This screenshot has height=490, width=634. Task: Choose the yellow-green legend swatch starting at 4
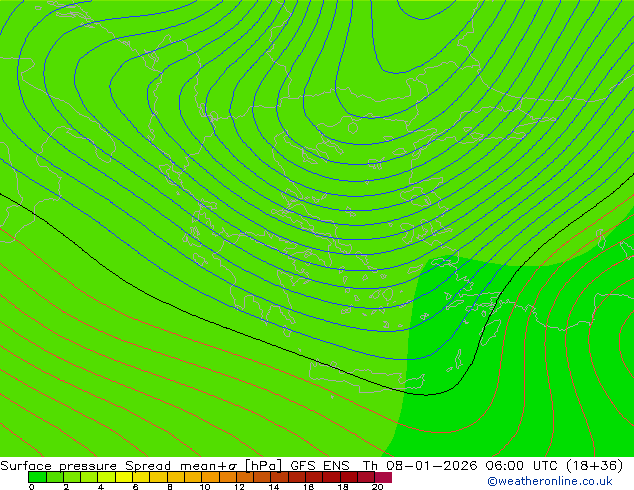[x=106, y=477]
